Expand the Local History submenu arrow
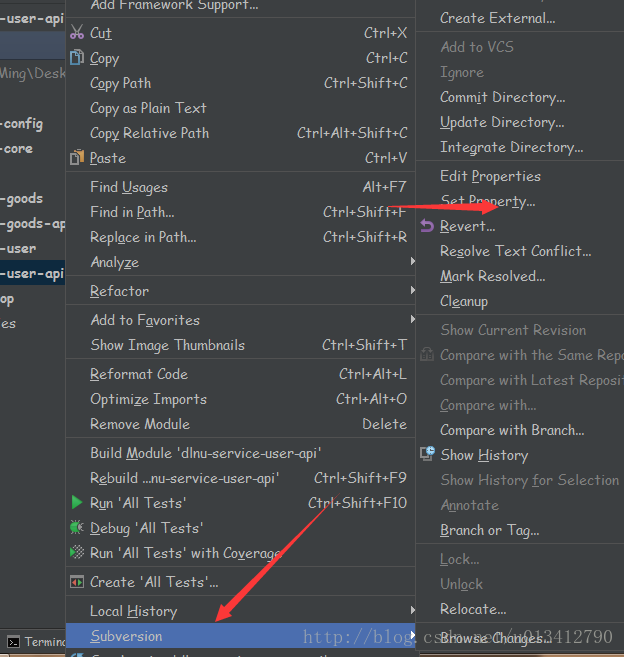Viewport: 624px width, 657px height. 412,610
